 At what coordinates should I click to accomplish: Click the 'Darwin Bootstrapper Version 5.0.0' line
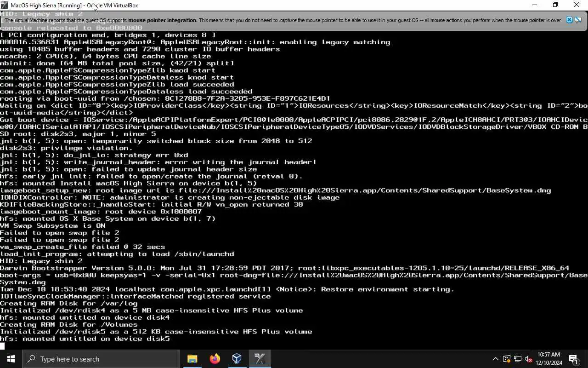coord(284,268)
